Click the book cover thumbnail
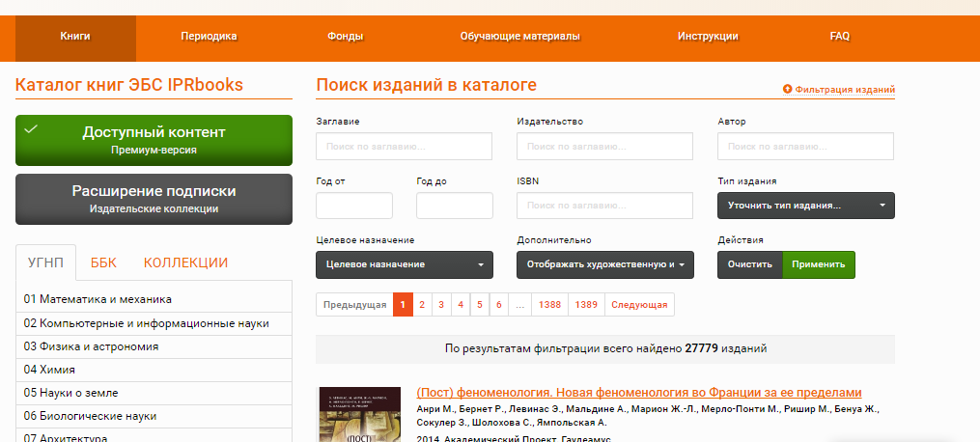This screenshot has width=980, height=442. pyautogui.click(x=359, y=415)
